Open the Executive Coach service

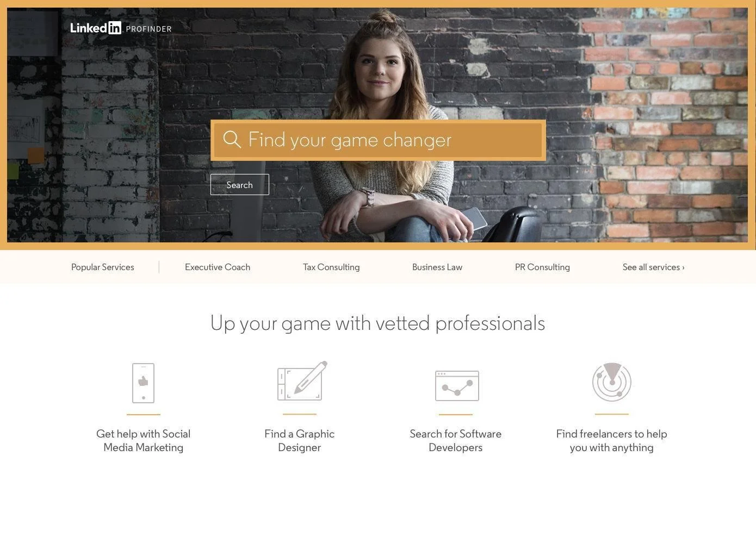pyautogui.click(x=218, y=267)
